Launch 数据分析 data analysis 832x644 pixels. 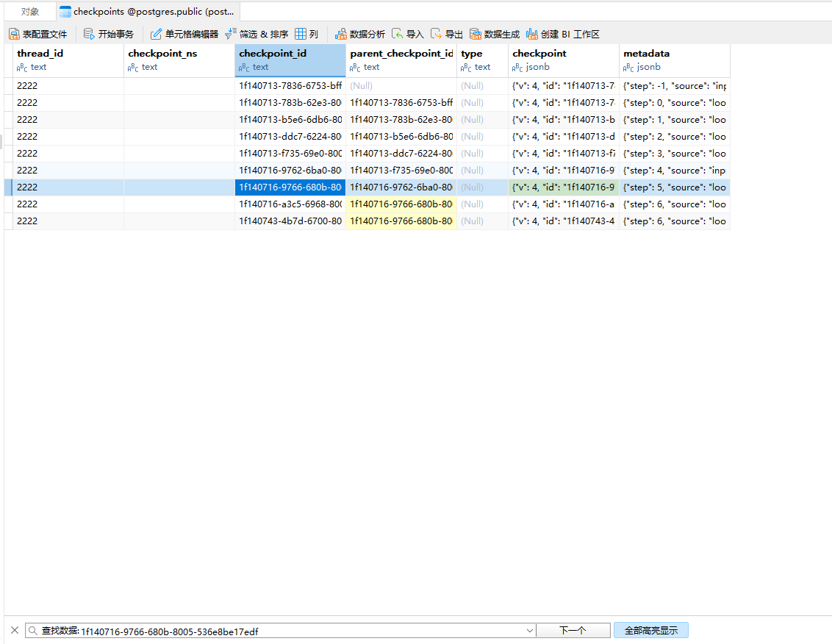point(359,35)
